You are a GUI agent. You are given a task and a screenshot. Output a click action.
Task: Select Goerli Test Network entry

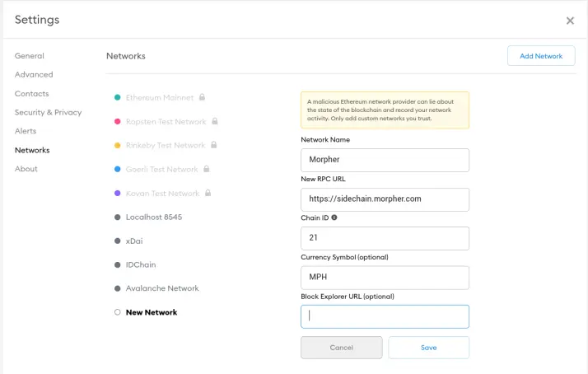[x=161, y=169]
